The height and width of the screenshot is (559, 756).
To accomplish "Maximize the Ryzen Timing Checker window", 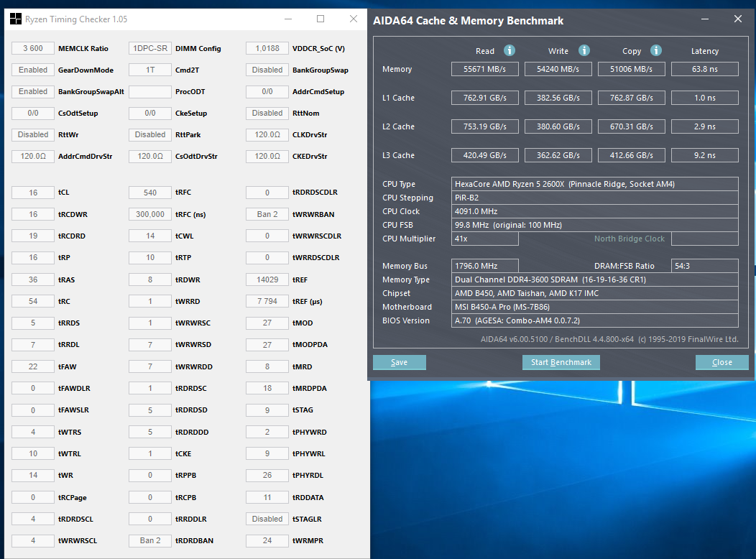I will point(320,19).
